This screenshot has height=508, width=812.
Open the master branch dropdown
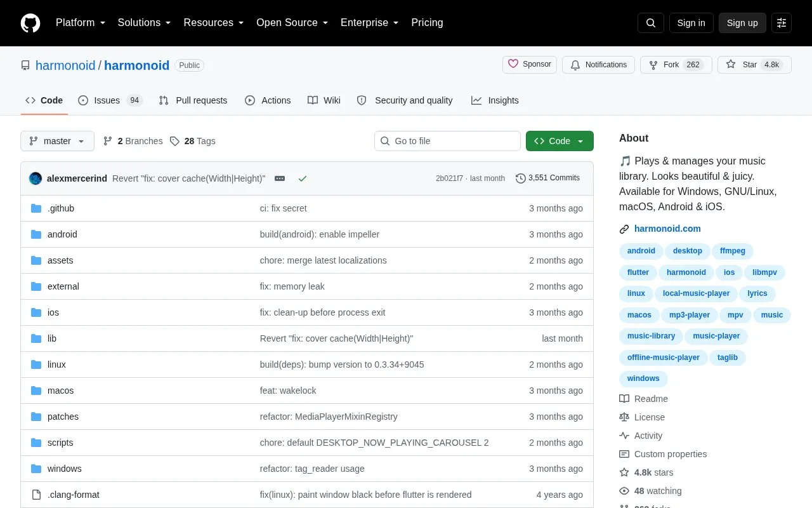(57, 141)
